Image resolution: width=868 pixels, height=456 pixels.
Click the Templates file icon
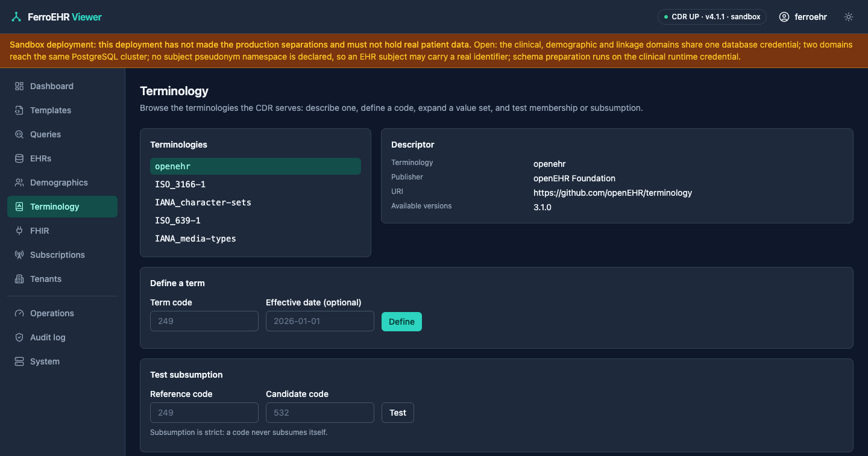pyautogui.click(x=19, y=110)
